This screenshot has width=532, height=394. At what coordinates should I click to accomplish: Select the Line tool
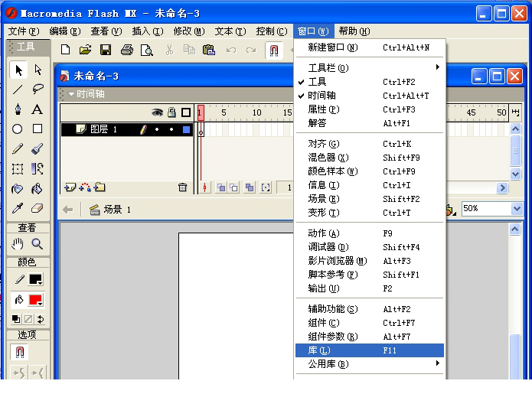click(x=18, y=90)
